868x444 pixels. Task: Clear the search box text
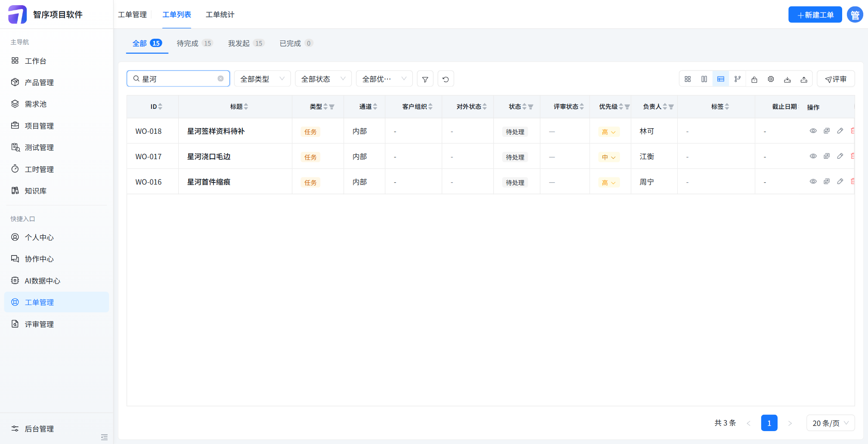(x=220, y=78)
